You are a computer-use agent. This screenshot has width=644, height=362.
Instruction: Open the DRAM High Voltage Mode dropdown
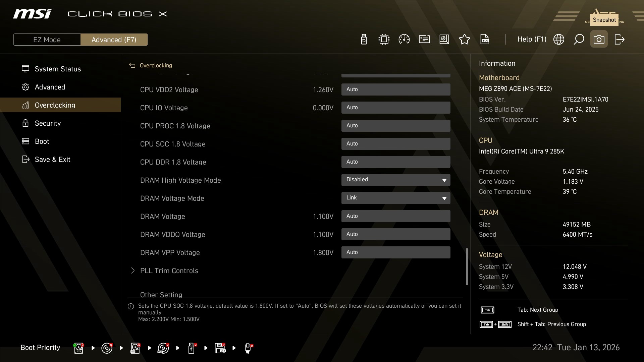tap(395, 180)
